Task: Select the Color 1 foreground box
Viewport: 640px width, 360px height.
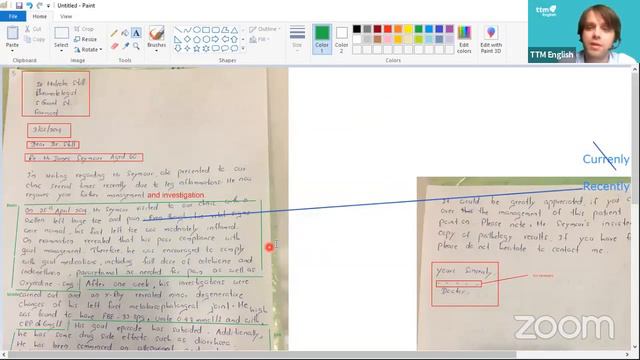Action: coord(322,39)
